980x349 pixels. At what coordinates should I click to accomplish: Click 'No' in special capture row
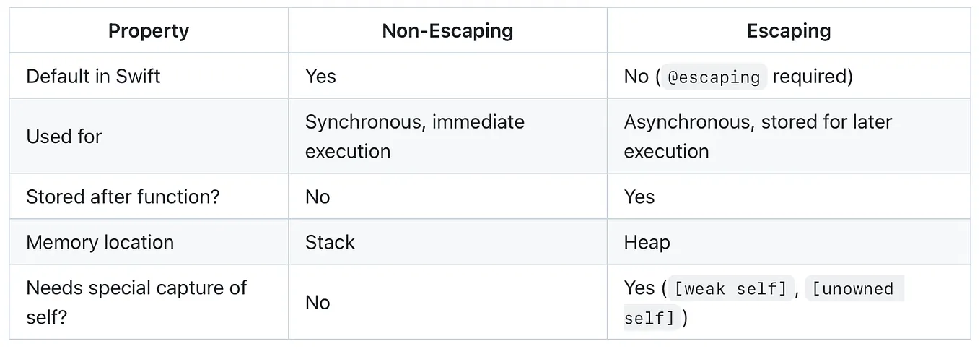point(318,302)
